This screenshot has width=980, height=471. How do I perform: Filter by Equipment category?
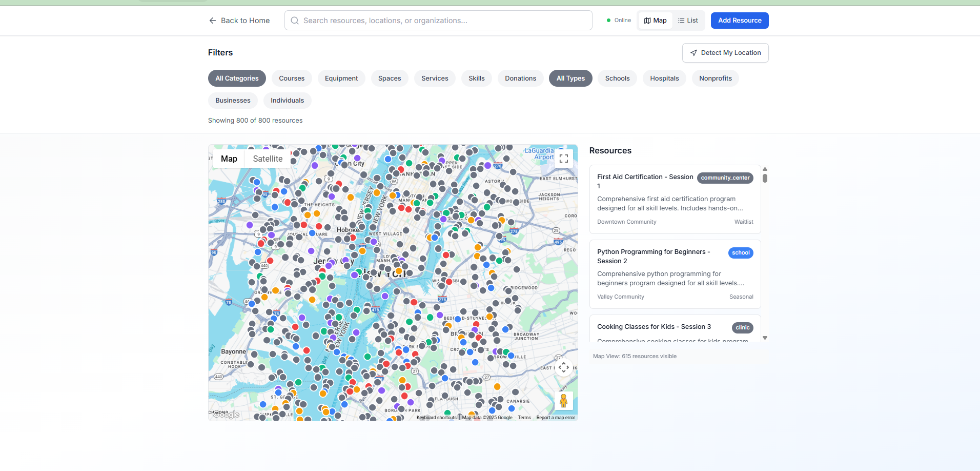(341, 78)
